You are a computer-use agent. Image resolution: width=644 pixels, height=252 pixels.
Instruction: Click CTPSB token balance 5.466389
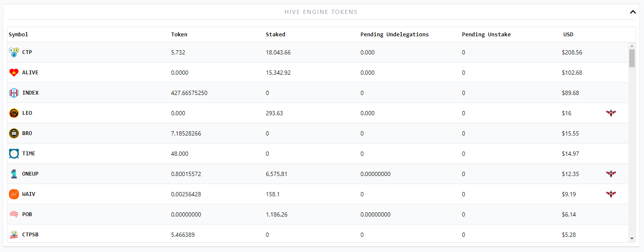click(x=183, y=235)
